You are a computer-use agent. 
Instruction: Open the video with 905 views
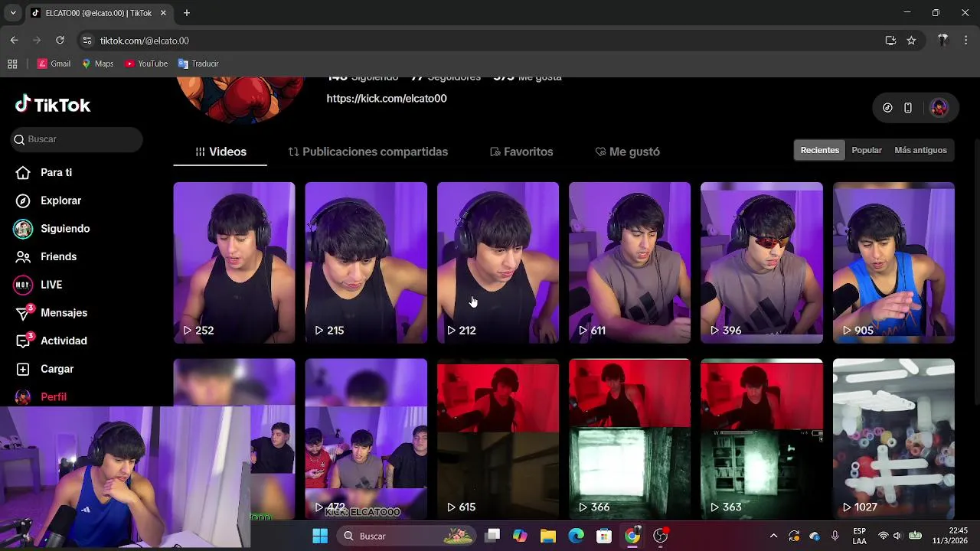pyautogui.click(x=893, y=262)
